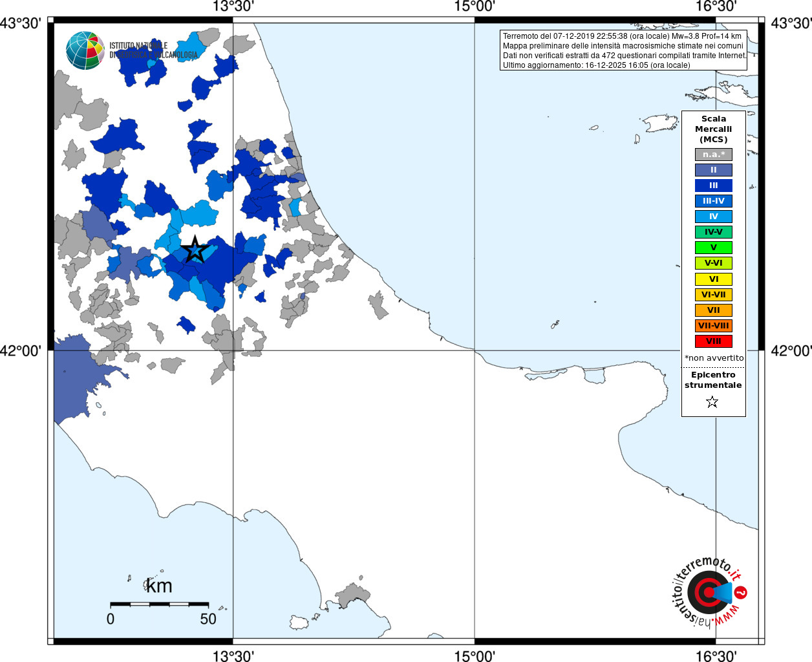Select the VI-VII legend swatch
The width and height of the screenshot is (812, 662).
coord(714,295)
